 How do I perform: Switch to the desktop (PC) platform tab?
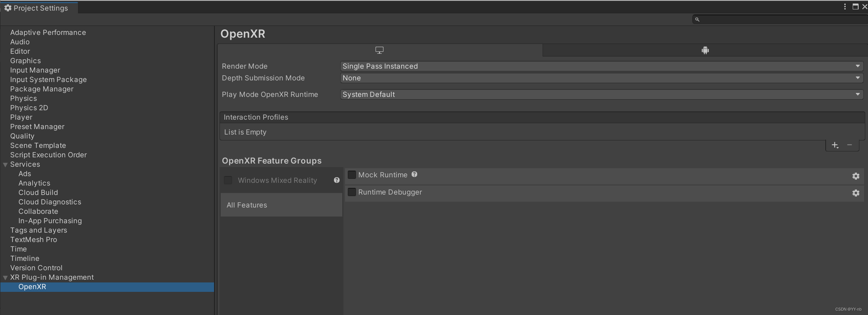(x=380, y=50)
